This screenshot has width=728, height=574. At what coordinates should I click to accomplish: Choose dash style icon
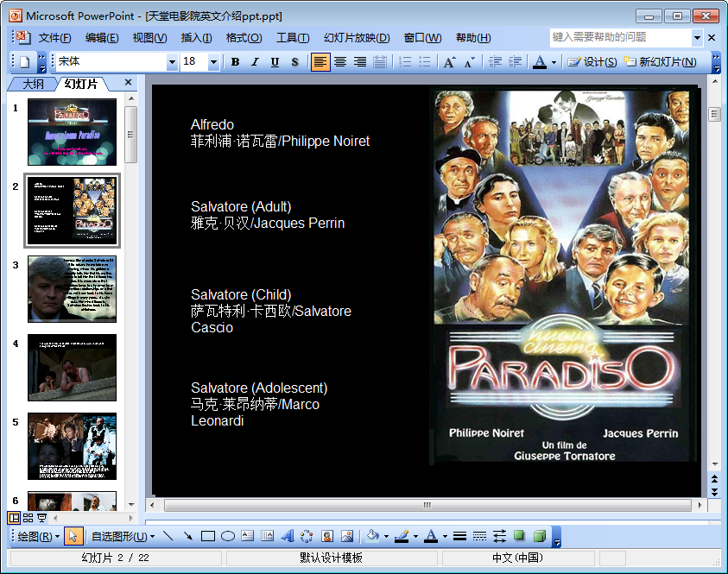tap(479, 536)
